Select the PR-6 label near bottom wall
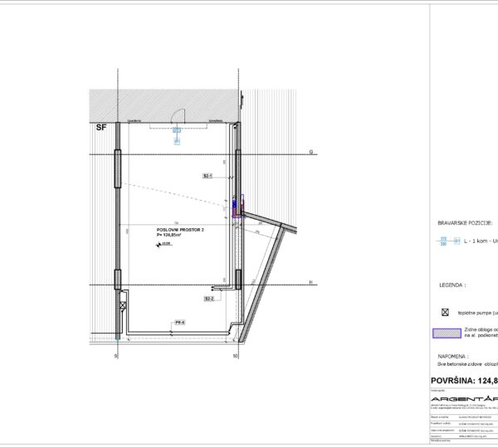 click(178, 322)
